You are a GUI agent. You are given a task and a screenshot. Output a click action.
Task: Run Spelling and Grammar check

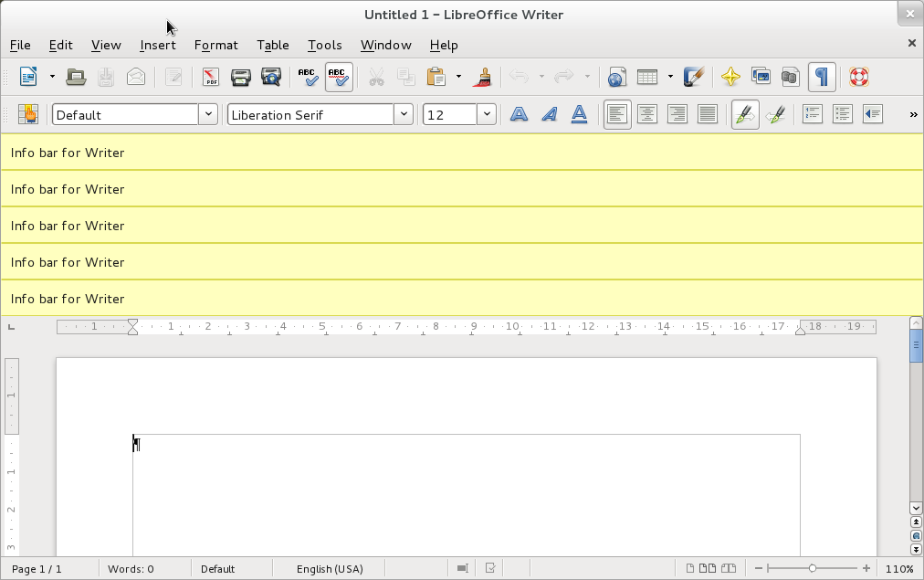(x=308, y=77)
